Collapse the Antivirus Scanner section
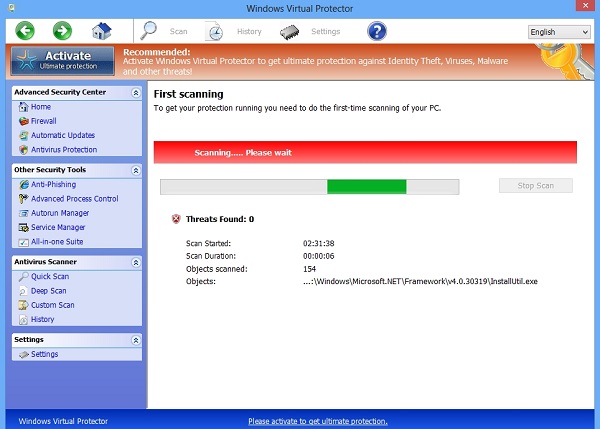The height and width of the screenshot is (429, 600). point(135,262)
